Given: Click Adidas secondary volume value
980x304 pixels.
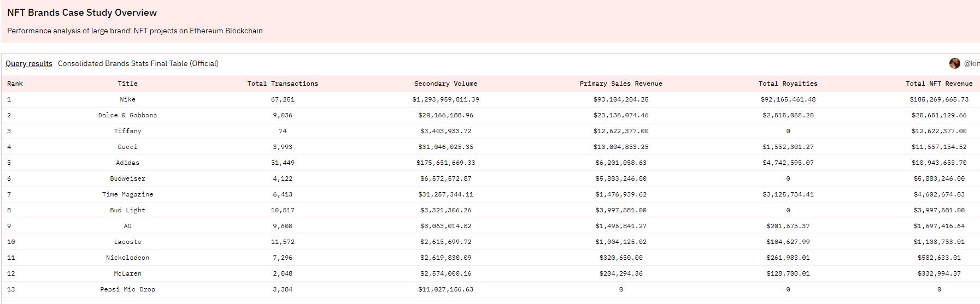Looking at the screenshot, I should pos(445,163).
